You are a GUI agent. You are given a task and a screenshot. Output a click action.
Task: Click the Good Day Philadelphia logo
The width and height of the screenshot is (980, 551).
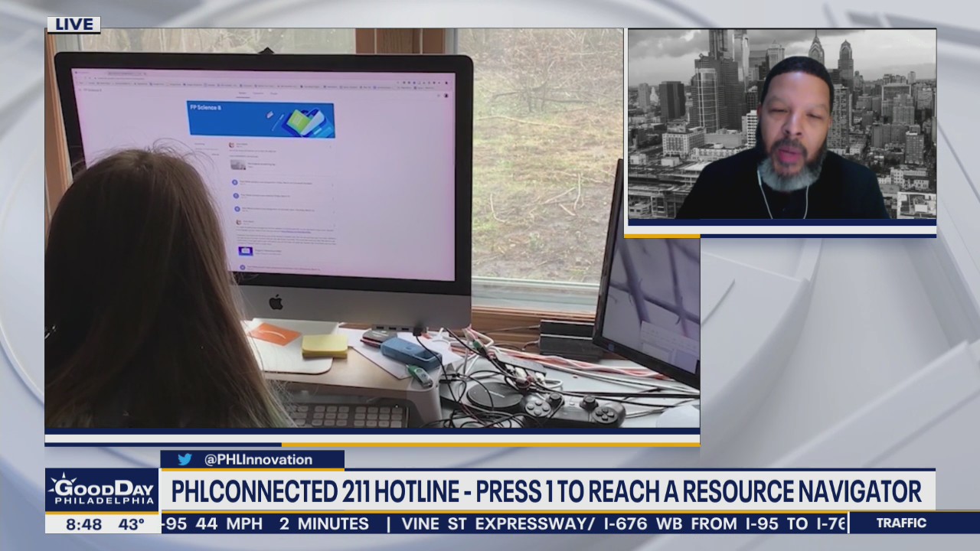[102, 491]
